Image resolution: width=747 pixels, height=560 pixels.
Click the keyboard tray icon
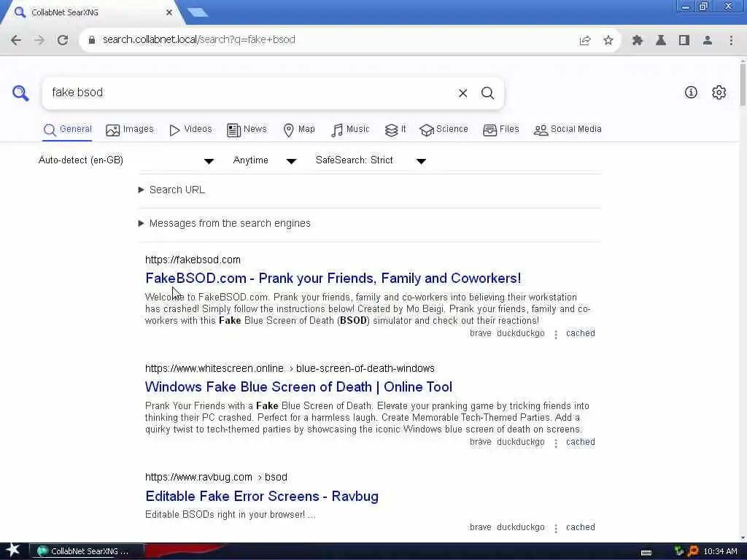(x=646, y=553)
